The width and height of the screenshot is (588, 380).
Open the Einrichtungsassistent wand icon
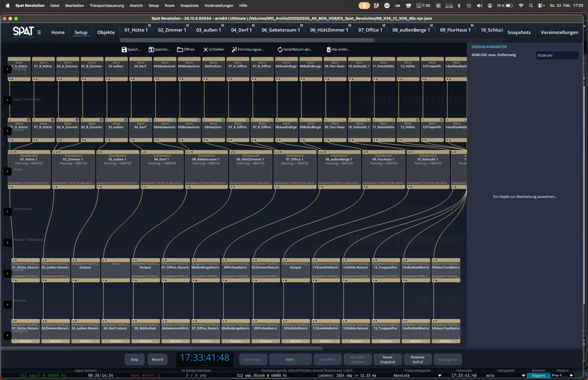pos(234,50)
